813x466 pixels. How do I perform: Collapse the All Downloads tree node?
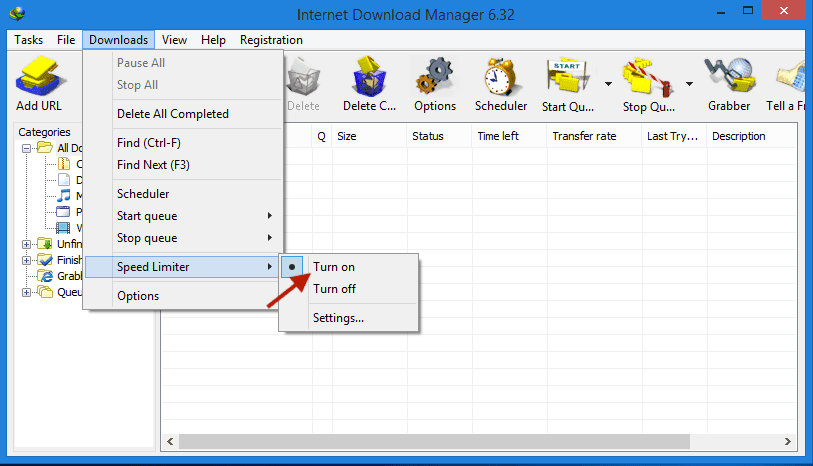tap(26, 148)
